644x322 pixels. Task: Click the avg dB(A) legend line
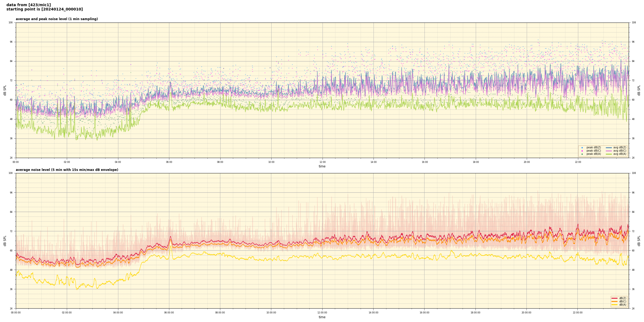[609, 154]
